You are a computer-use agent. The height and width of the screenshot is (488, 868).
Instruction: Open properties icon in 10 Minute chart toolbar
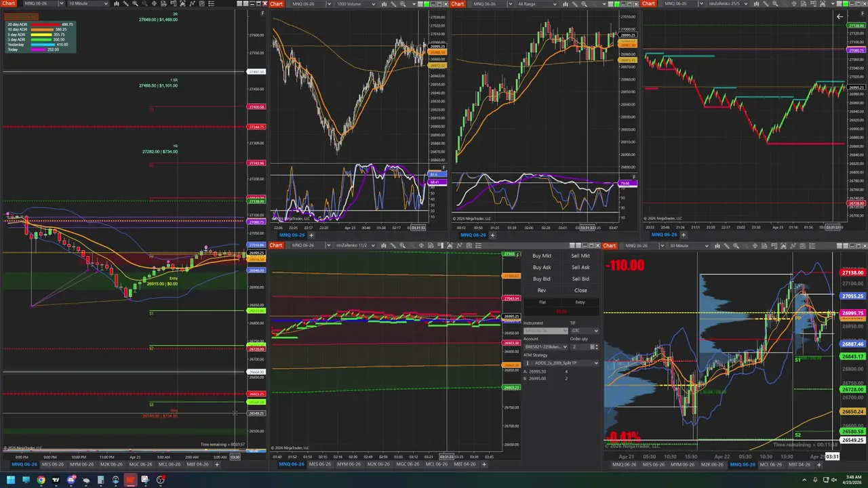click(x=211, y=3)
